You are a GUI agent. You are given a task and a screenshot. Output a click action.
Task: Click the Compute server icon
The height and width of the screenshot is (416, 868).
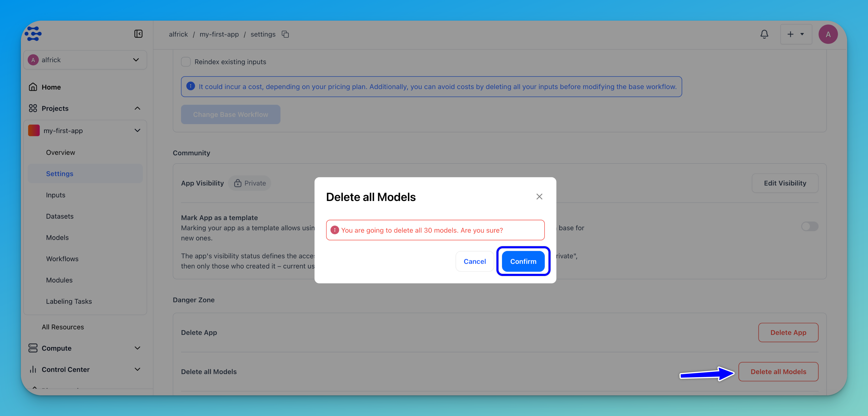[x=33, y=348]
